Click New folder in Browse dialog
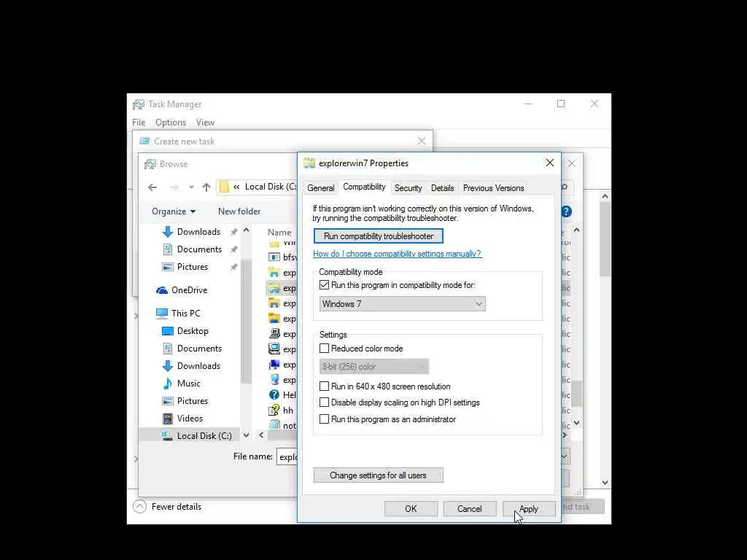The height and width of the screenshot is (560, 747). point(239,211)
